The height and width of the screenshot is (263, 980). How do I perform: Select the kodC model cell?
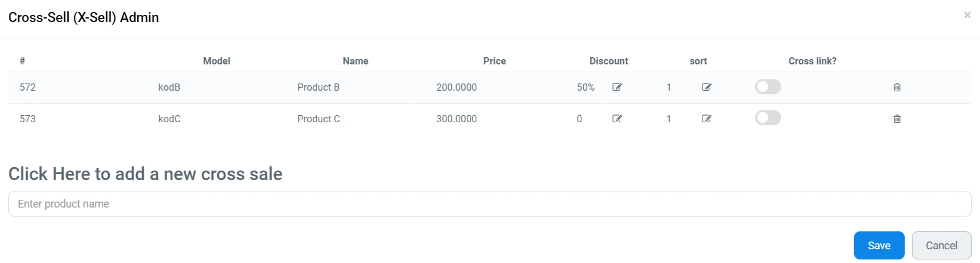coord(170,119)
